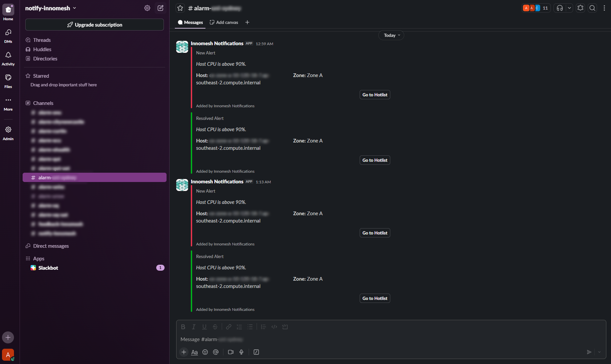Hide formatting with the Aa button
611x364 pixels.
(x=194, y=352)
